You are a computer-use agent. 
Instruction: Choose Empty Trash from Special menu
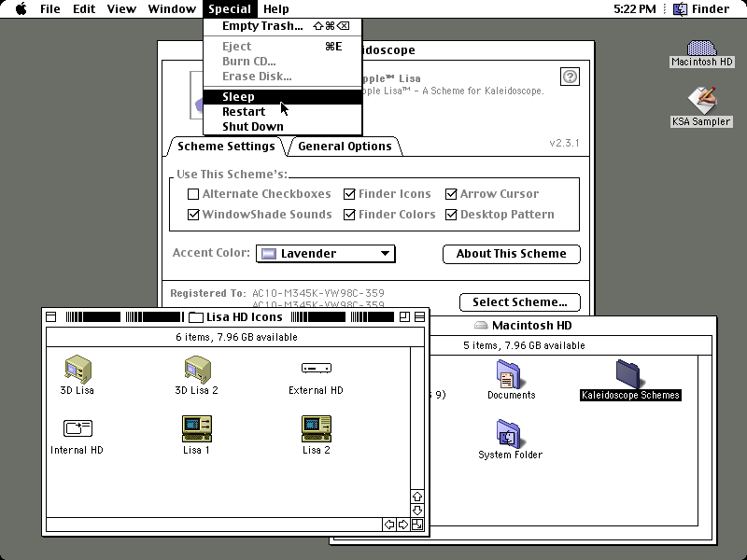(x=283, y=26)
